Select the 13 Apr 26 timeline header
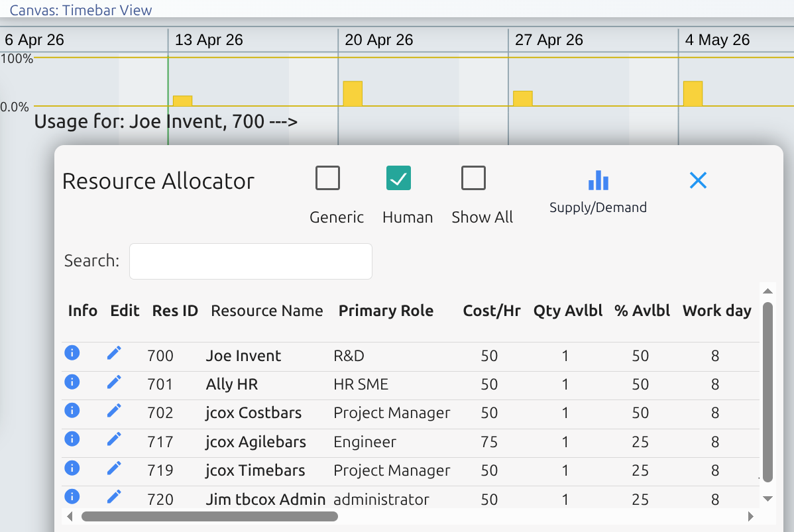Viewport: 794px width, 532px height. [209, 40]
